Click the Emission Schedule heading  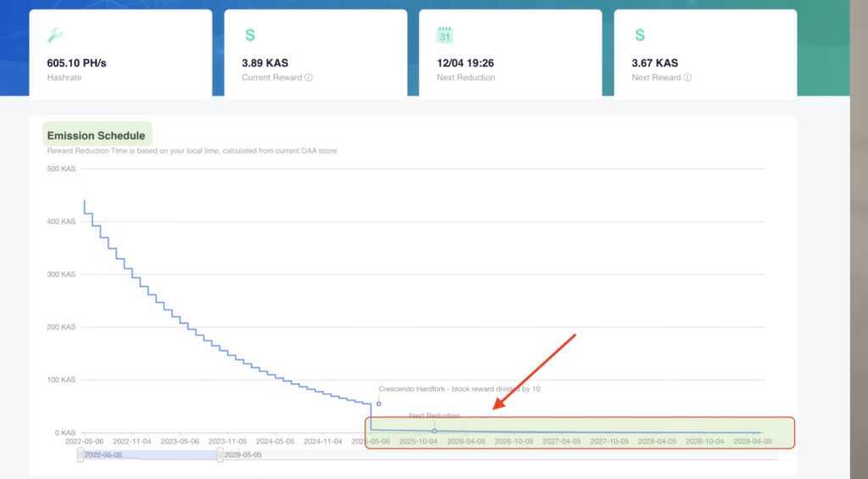[96, 136]
